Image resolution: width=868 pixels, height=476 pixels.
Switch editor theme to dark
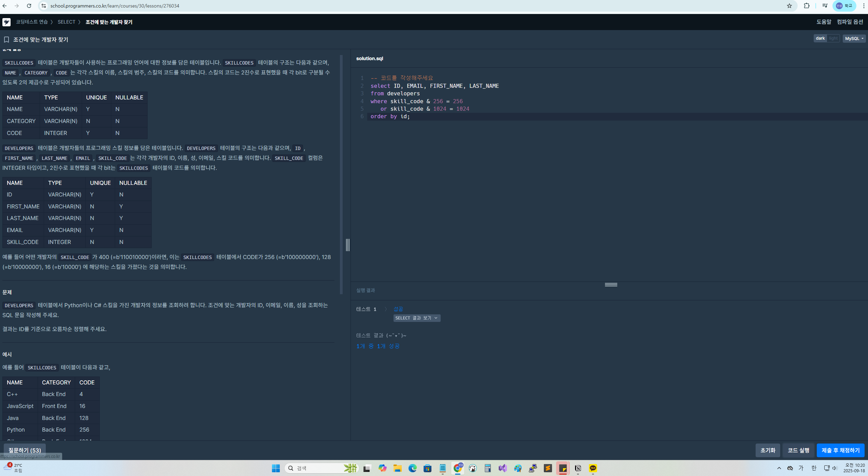pos(820,38)
